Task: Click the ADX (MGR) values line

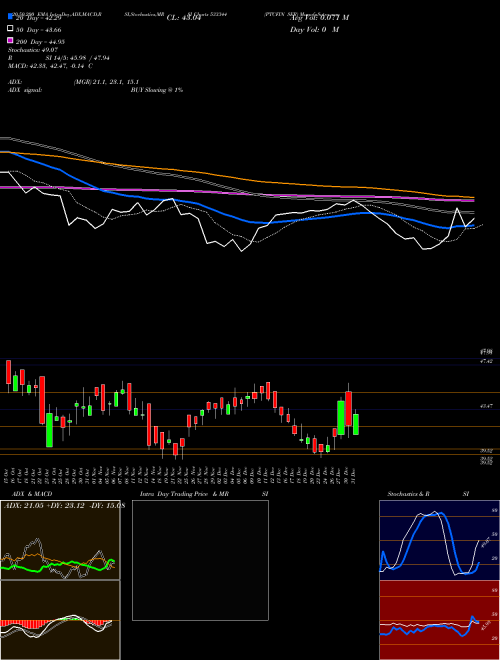Action: coord(73,82)
